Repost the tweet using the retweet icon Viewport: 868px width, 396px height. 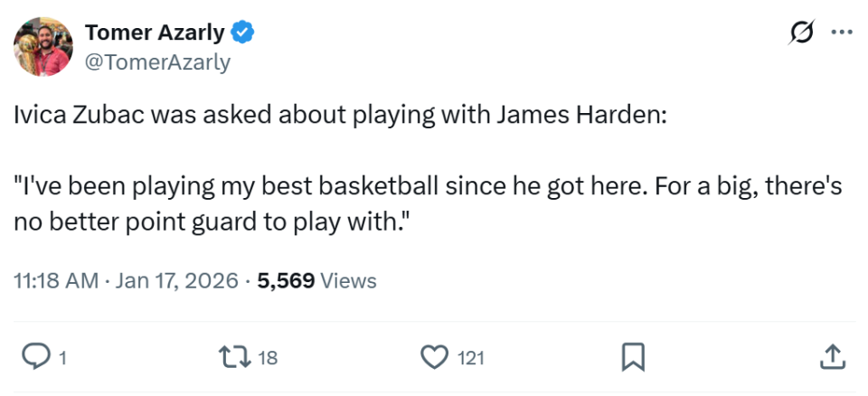click(235, 358)
